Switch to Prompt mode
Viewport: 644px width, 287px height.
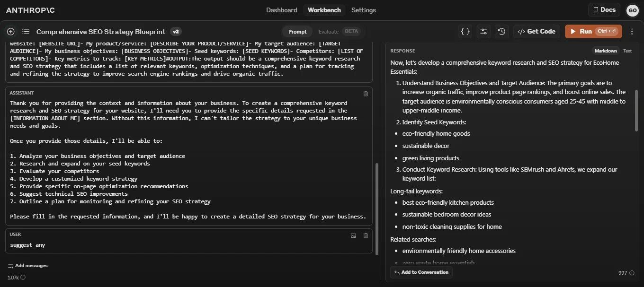click(297, 32)
